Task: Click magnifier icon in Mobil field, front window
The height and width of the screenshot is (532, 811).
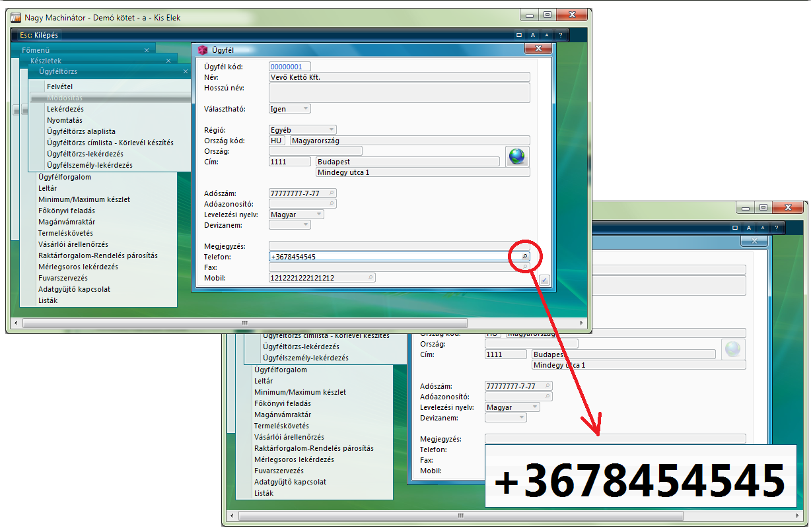Action: 370,278
